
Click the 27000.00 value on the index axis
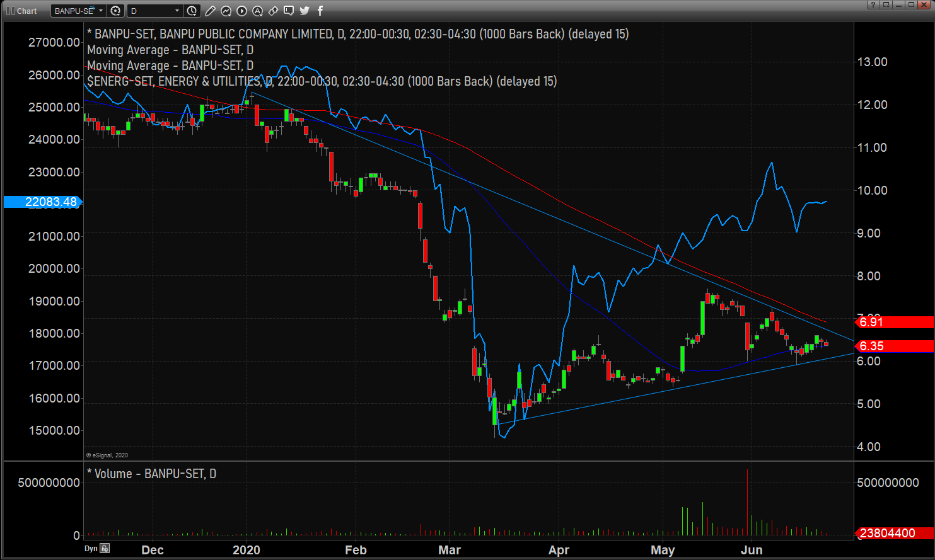(54, 43)
